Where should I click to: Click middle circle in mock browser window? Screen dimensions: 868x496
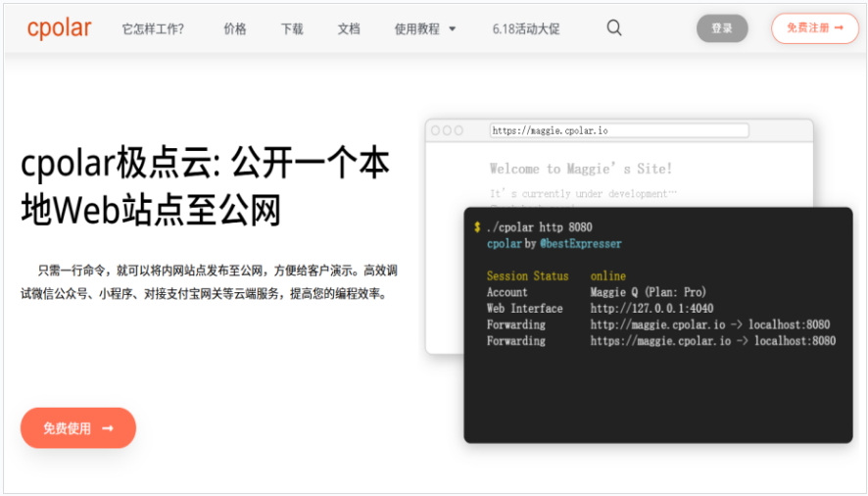(x=447, y=130)
